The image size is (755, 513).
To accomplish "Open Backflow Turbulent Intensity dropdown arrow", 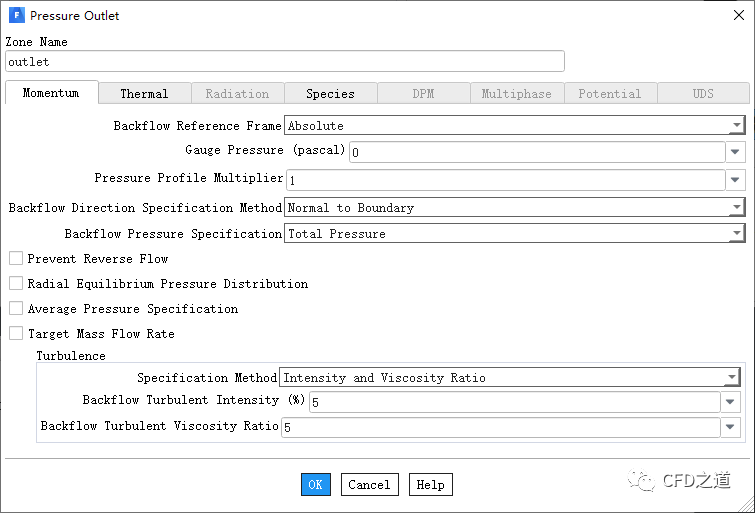I will [732, 402].
